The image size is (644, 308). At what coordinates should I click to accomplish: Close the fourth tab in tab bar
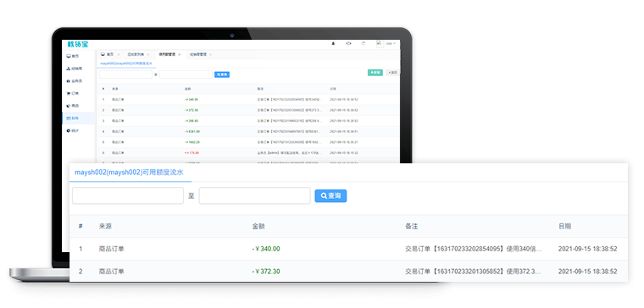[x=210, y=54]
